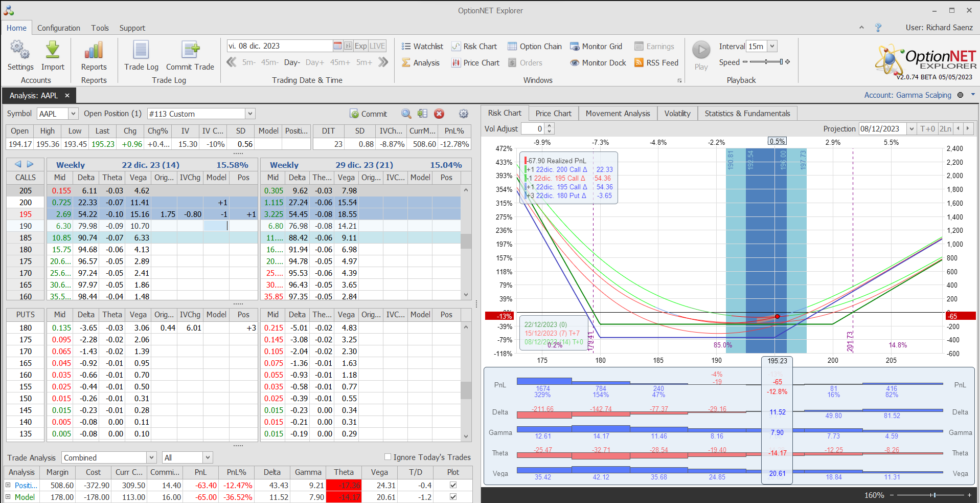
Task: Click the Commit button
Action: (369, 114)
